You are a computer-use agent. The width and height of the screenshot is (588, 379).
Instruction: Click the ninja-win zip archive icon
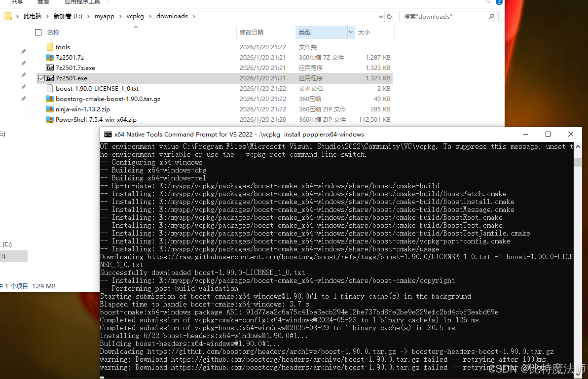50,109
